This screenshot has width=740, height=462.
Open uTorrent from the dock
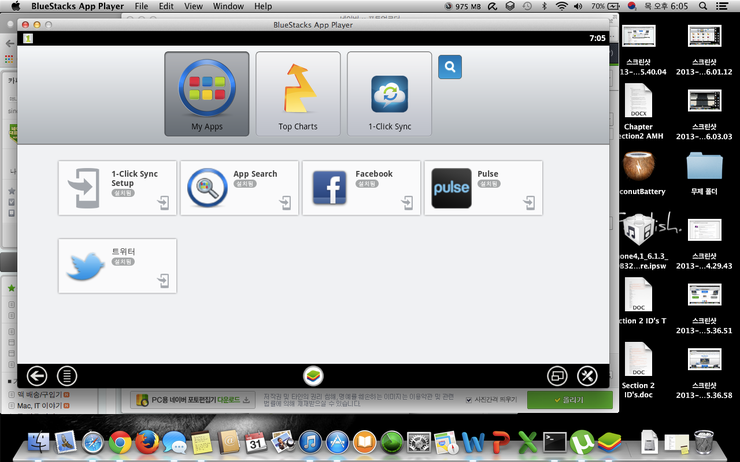pos(582,443)
